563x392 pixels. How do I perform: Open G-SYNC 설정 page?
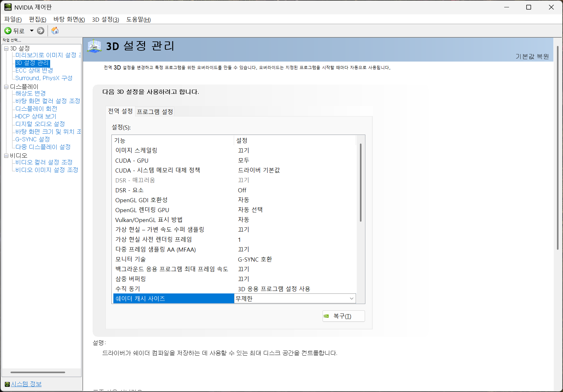pyautogui.click(x=32, y=139)
